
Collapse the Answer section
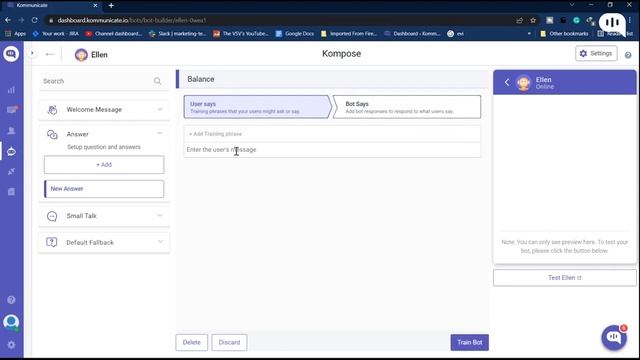tap(160, 133)
